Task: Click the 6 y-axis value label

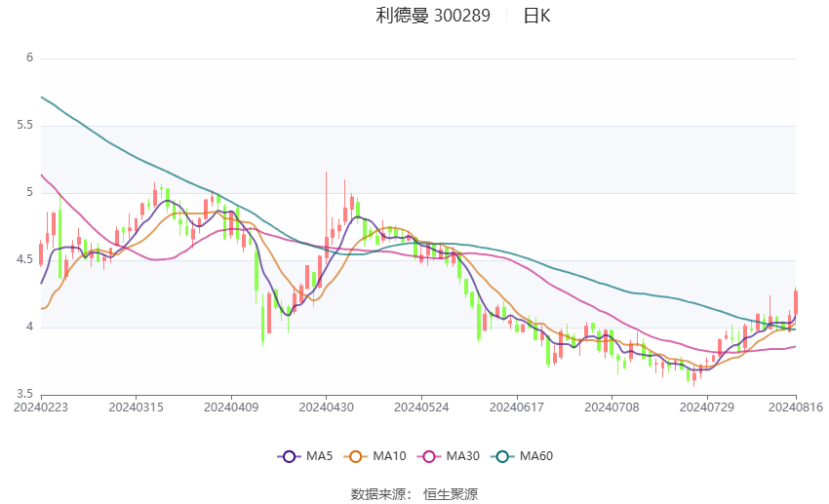Action: (29, 58)
